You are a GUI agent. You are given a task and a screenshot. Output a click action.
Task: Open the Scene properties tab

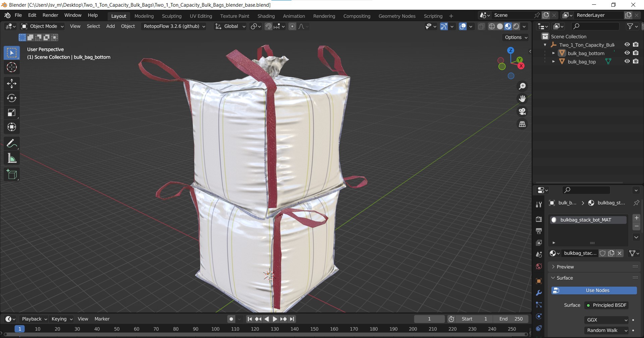coord(539,255)
